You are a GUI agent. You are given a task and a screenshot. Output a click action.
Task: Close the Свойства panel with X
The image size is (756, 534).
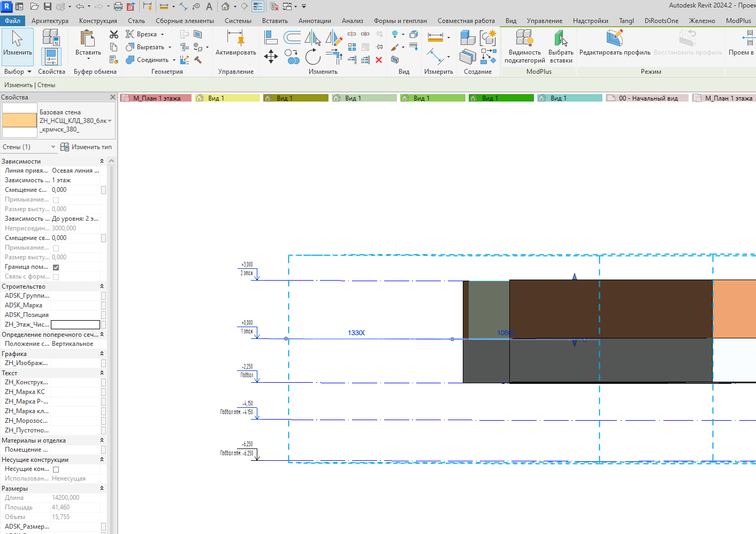[x=112, y=97]
